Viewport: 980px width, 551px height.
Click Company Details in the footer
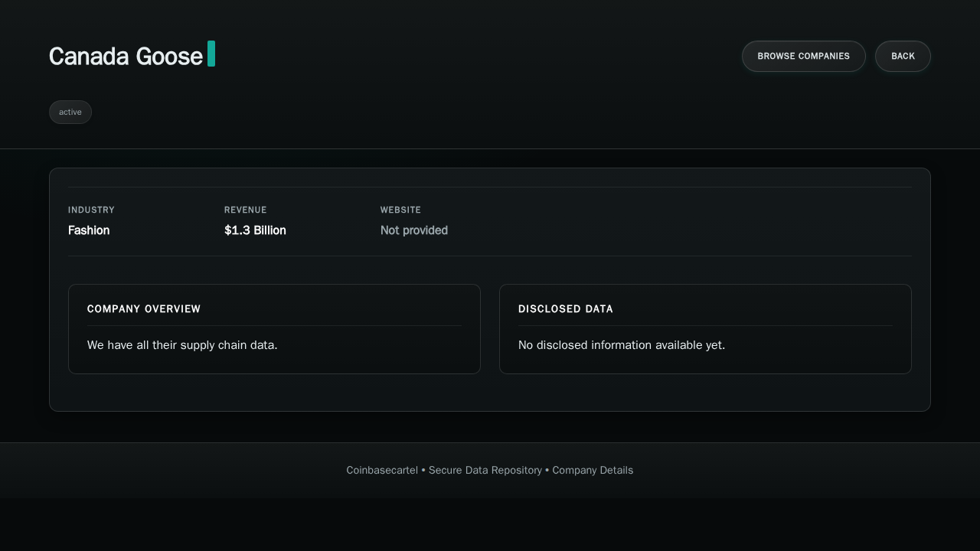click(x=593, y=470)
